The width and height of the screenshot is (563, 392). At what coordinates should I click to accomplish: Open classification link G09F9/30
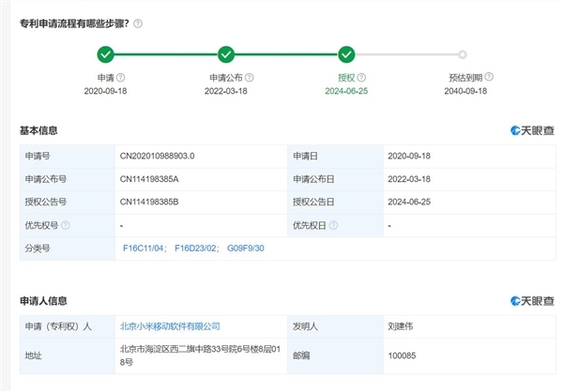tap(248, 249)
